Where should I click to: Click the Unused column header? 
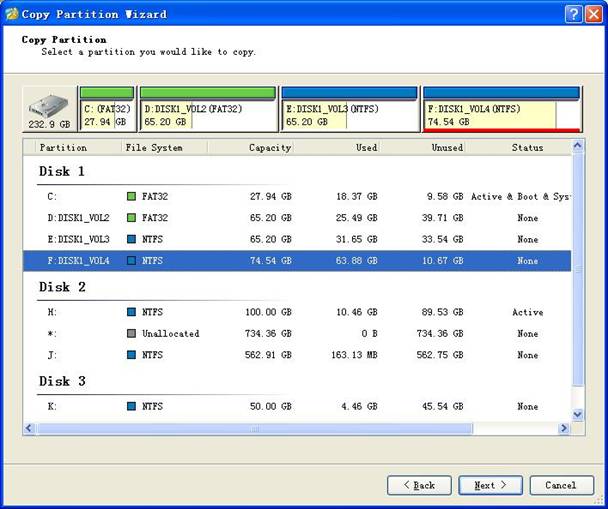447,147
